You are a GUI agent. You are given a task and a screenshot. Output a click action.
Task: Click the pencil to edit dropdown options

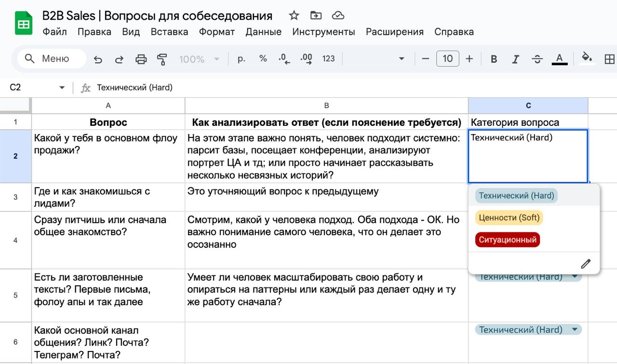[x=585, y=263]
